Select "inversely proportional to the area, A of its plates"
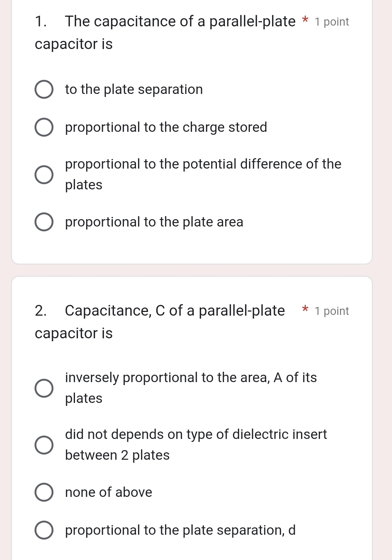This screenshot has width=392, height=560. (x=44, y=388)
